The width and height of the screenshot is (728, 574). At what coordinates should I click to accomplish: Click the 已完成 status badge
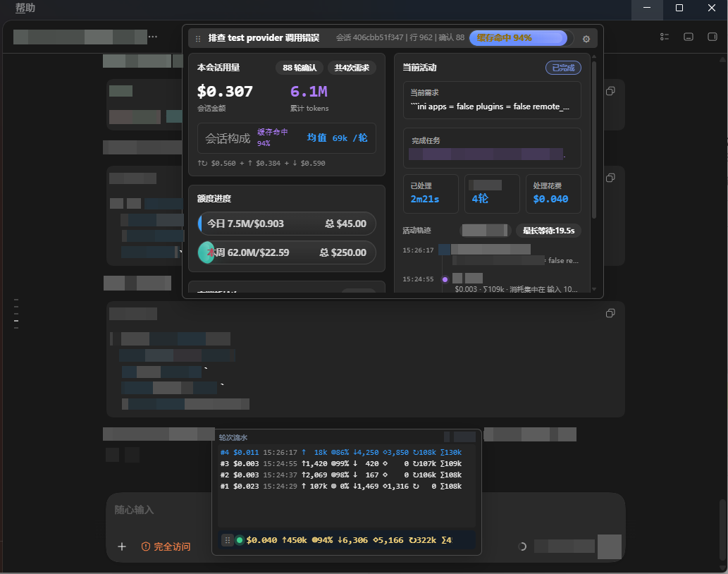tap(563, 68)
